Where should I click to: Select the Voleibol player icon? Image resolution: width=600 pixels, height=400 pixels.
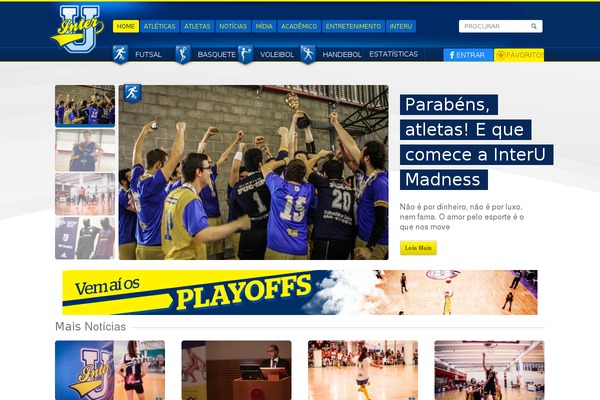[x=245, y=54]
